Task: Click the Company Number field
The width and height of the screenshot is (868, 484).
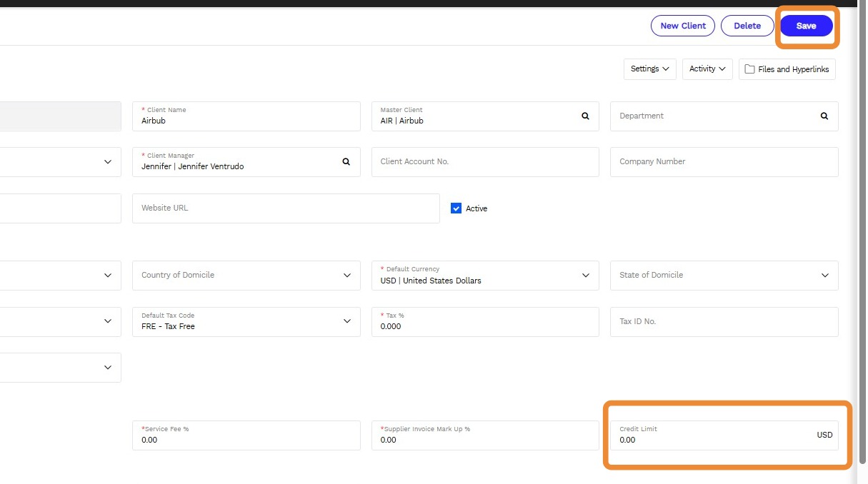Action: (724, 162)
